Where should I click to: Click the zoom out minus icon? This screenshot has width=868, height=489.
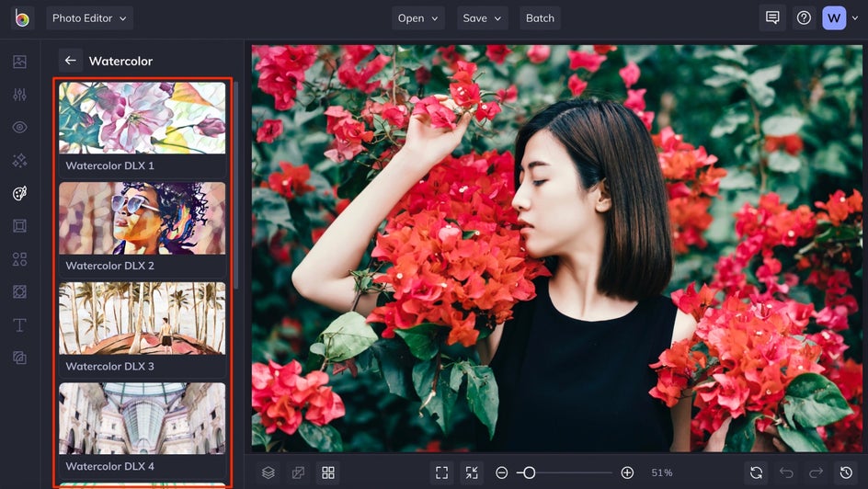click(x=501, y=472)
